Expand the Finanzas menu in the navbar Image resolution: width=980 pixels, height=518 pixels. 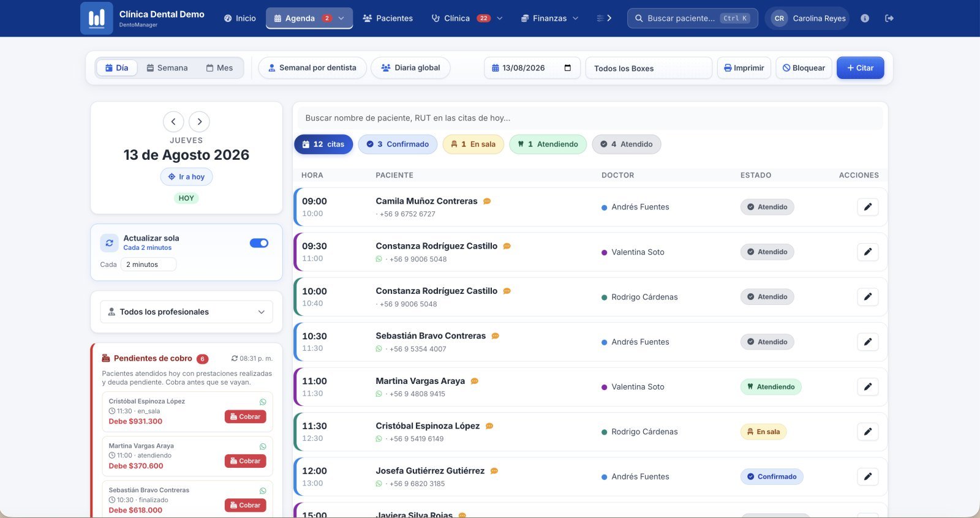pyautogui.click(x=549, y=18)
